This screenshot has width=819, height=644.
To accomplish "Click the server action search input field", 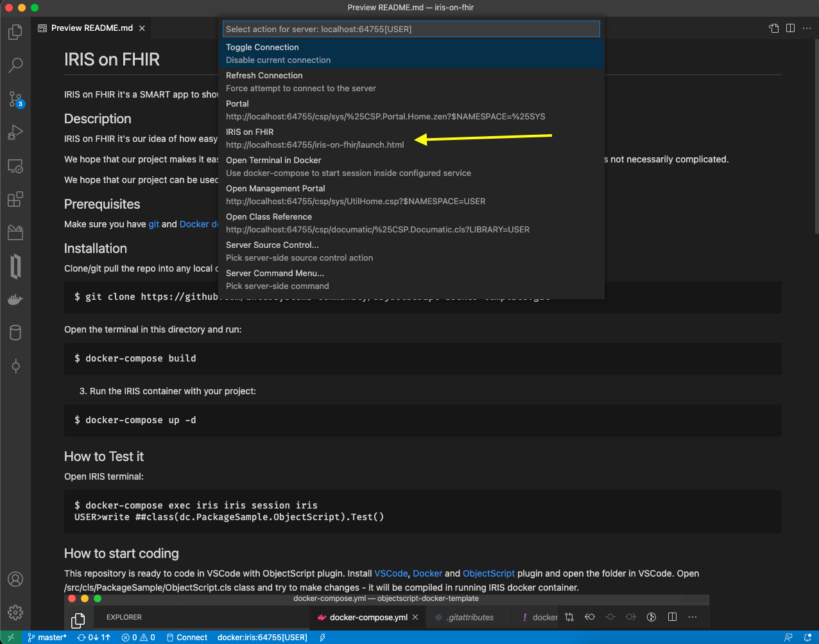I will 411,29.
